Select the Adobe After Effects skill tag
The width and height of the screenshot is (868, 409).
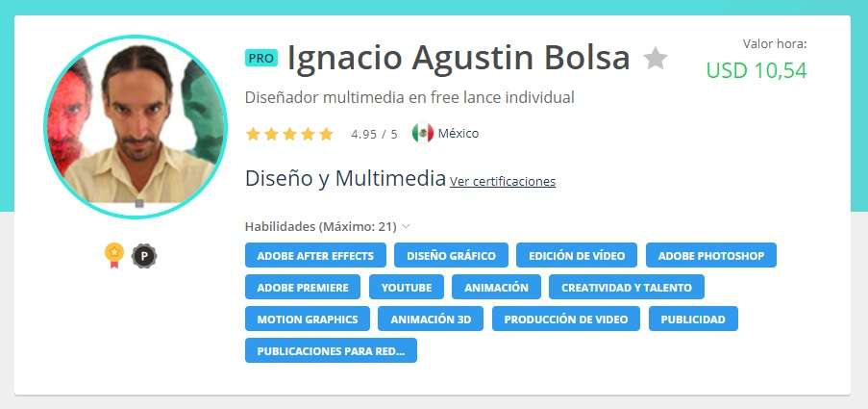point(315,256)
